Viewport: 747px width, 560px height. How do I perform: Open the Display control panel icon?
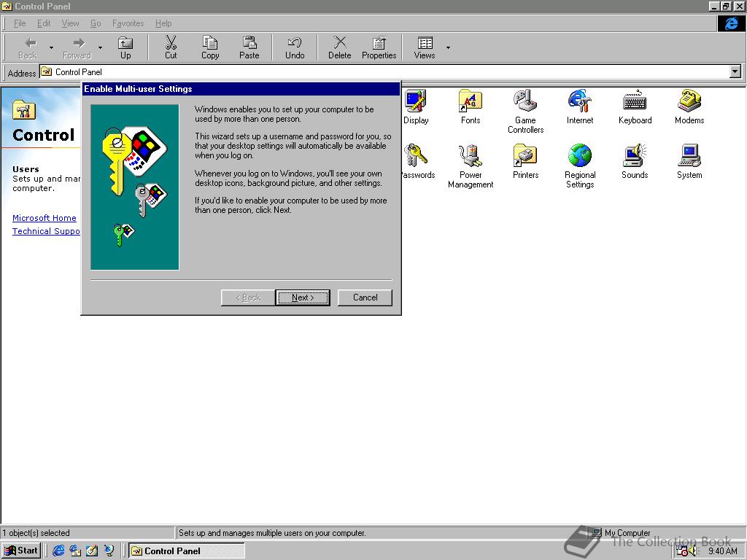click(416, 107)
